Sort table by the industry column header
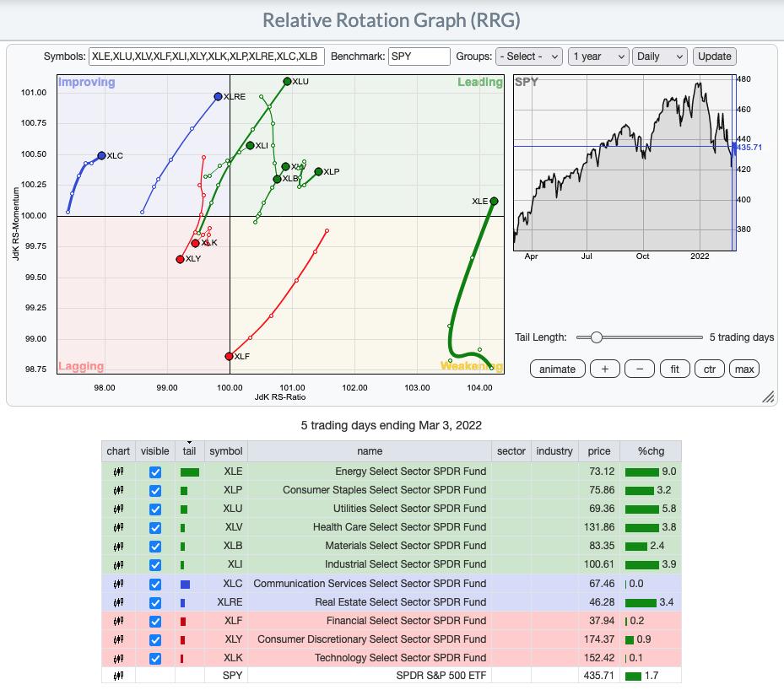The image size is (784, 690). click(x=554, y=451)
